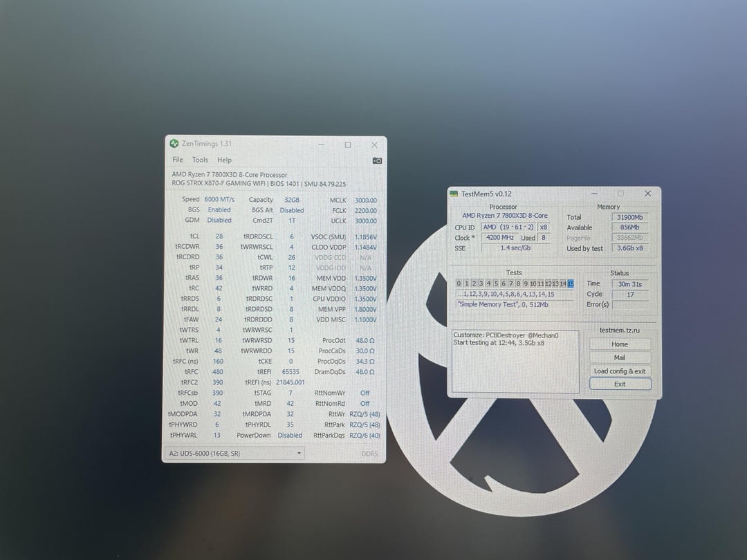
Task: Click Load config & exit button
Action: coord(620,371)
